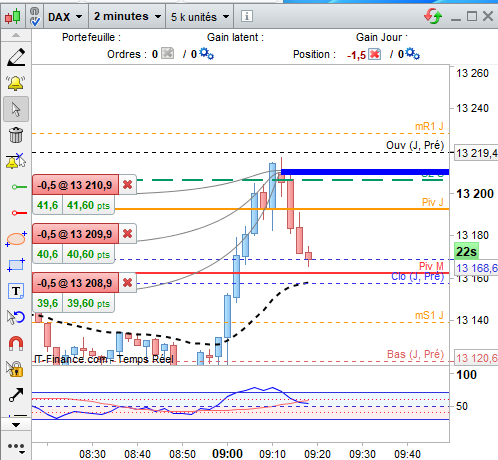The image size is (498, 460).
Task: Click the 09:00 time axis label
Action: coord(227,454)
